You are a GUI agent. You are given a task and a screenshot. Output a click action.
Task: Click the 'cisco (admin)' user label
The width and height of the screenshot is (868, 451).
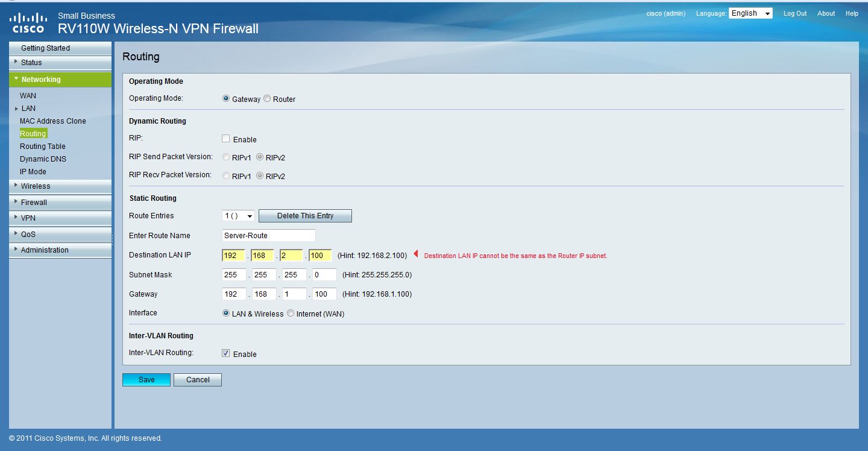(665, 13)
